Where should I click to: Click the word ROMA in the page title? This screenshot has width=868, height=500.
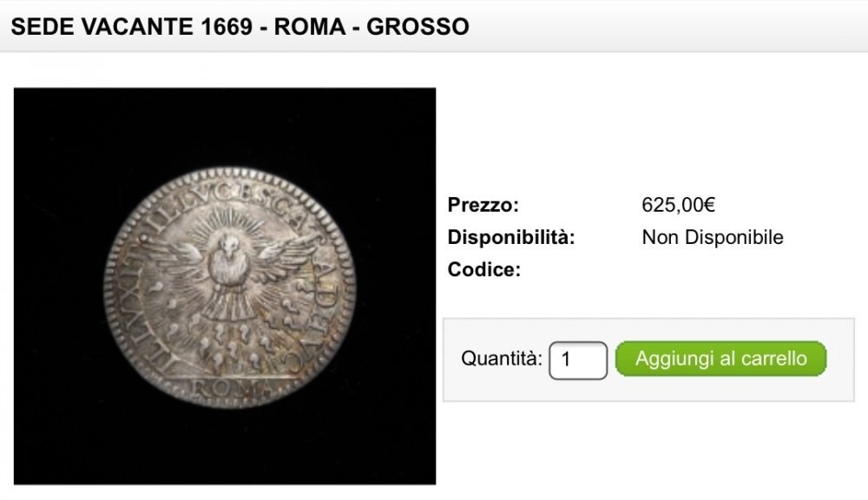(x=310, y=26)
